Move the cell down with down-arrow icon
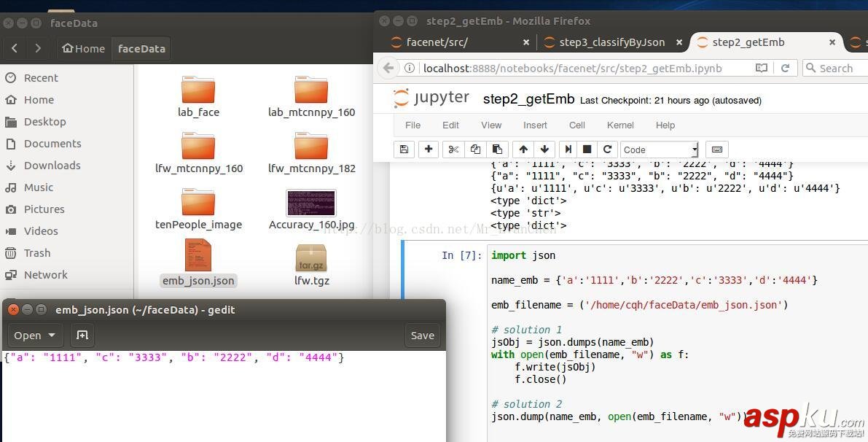 pyautogui.click(x=544, y=150)
